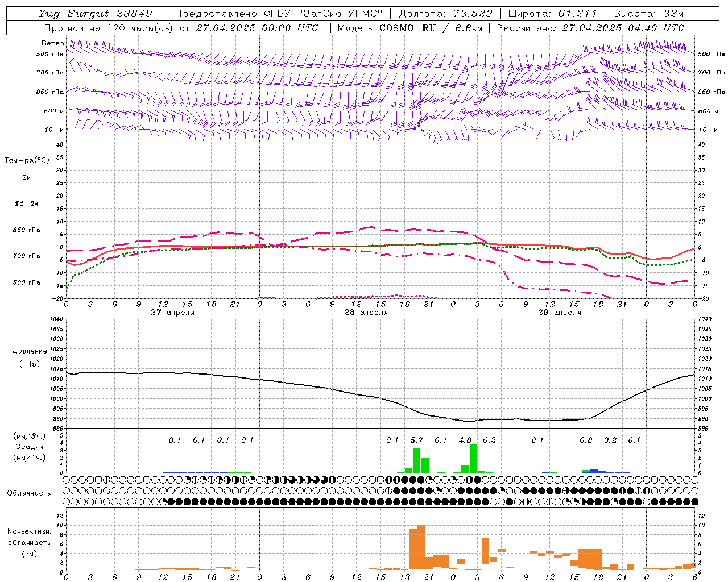
Task: Click the date label 29 апреля
Action: tap(560, 313)
